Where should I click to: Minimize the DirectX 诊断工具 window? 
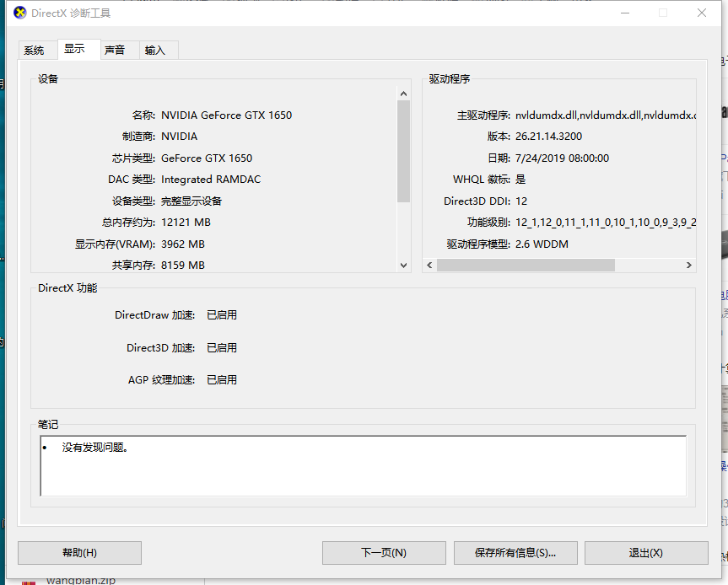click(x=625, y=13)
